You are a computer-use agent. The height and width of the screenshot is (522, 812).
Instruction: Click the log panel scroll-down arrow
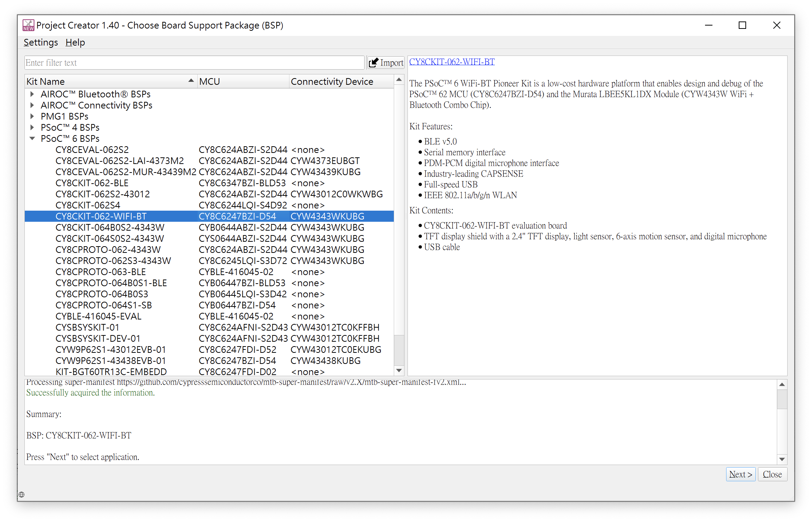click(782, 459)
